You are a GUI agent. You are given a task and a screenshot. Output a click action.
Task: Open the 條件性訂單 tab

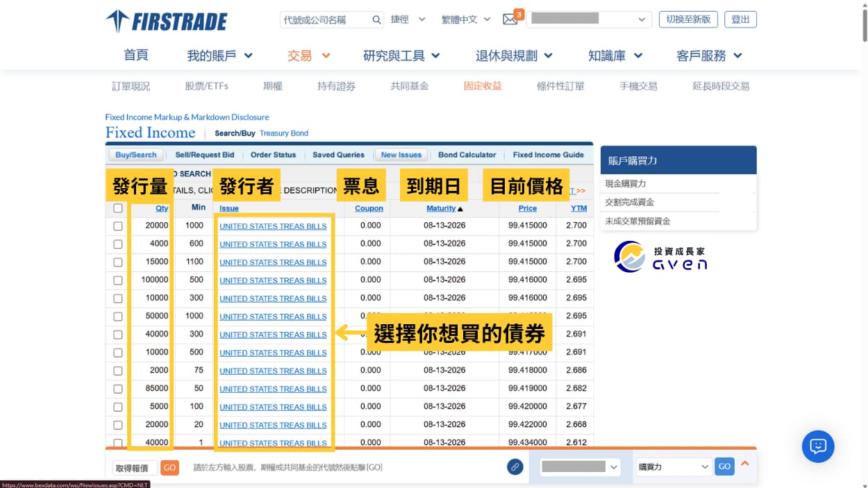click(560, 86)
